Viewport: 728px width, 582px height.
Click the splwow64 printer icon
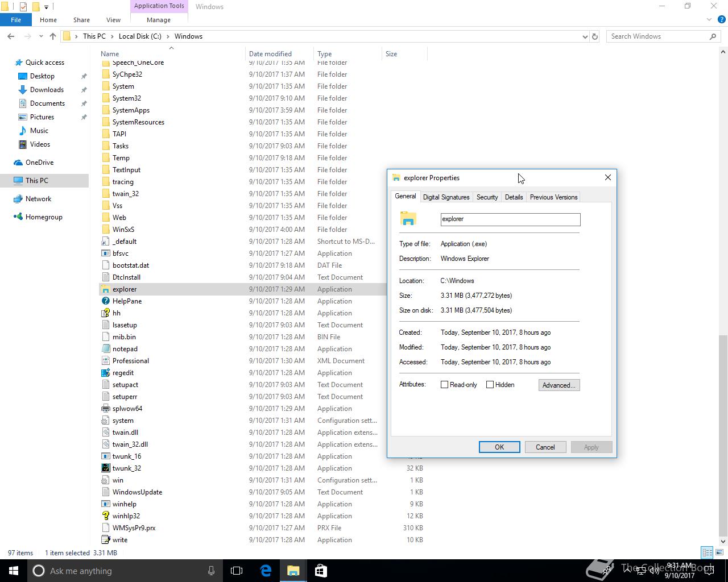(x=105, y=409)
